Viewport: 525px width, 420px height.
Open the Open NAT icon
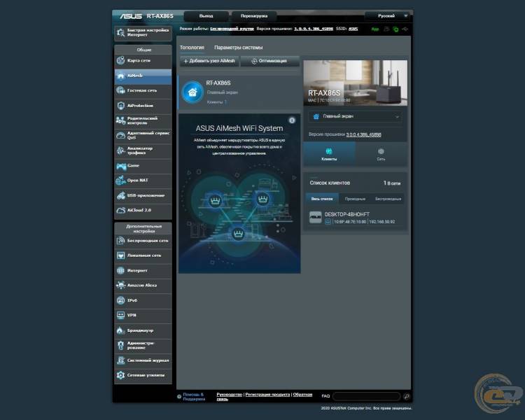120,180
